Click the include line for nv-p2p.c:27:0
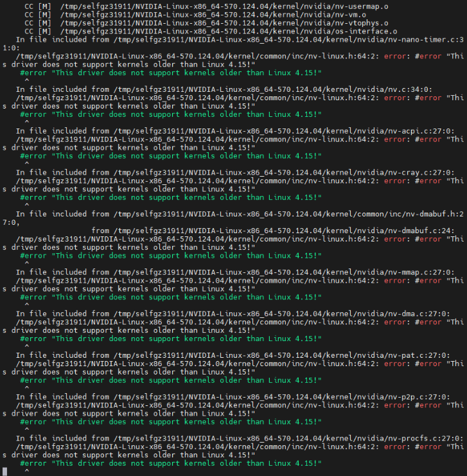The width and height of the screenshot is (467, 476). [233, 397]
